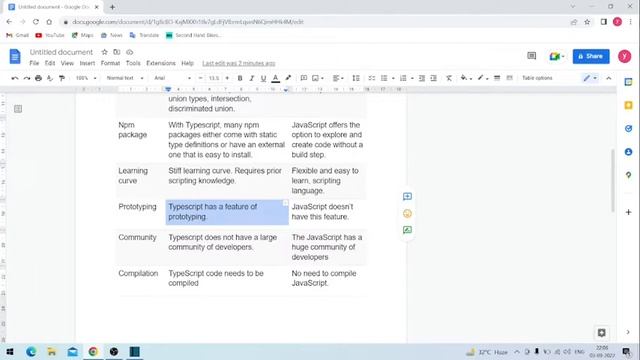Toggle bold formatting
640x360 pixels.
[x=240, y=78]
